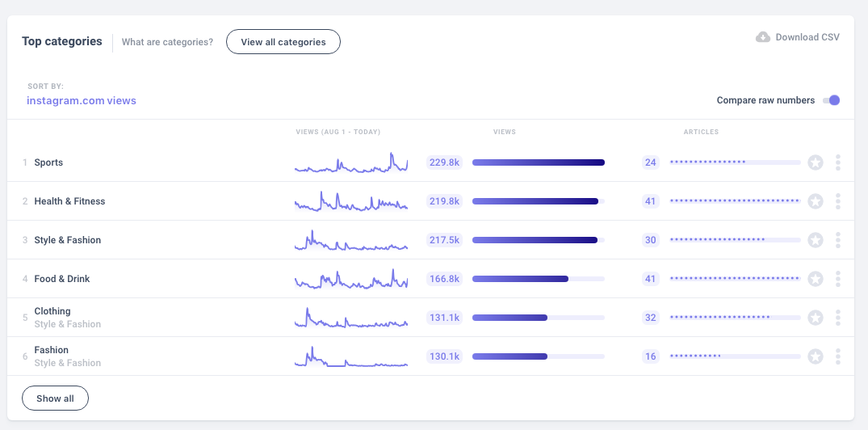The width and height of the screenshot is (868, 430).
Task: Change sort by instagram.com views
Action: coord(81,101)
